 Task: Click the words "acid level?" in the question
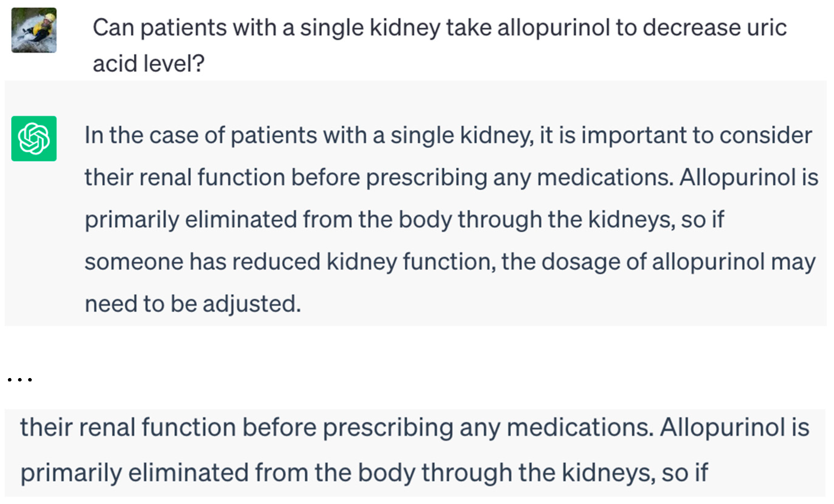point(149,64)
